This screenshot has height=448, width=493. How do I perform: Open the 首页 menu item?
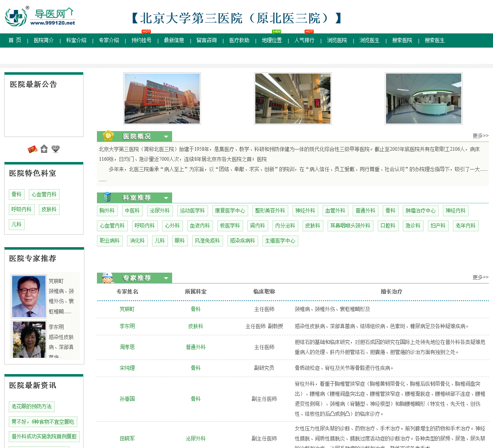15,40
